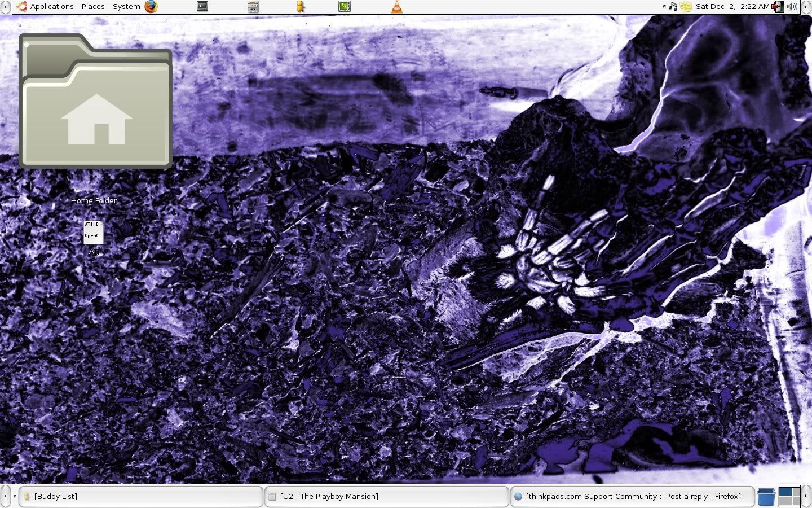812x508 pixels.
Task: Restore the thinkpads.com Firefox window
Action: tap(632, 497)
